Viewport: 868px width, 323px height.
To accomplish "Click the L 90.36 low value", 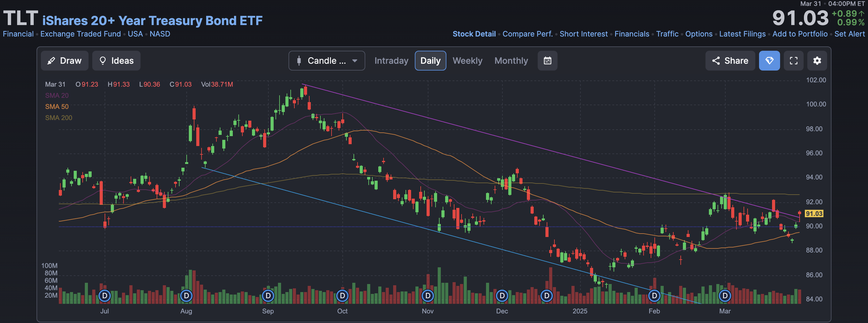I will point(150,84).
